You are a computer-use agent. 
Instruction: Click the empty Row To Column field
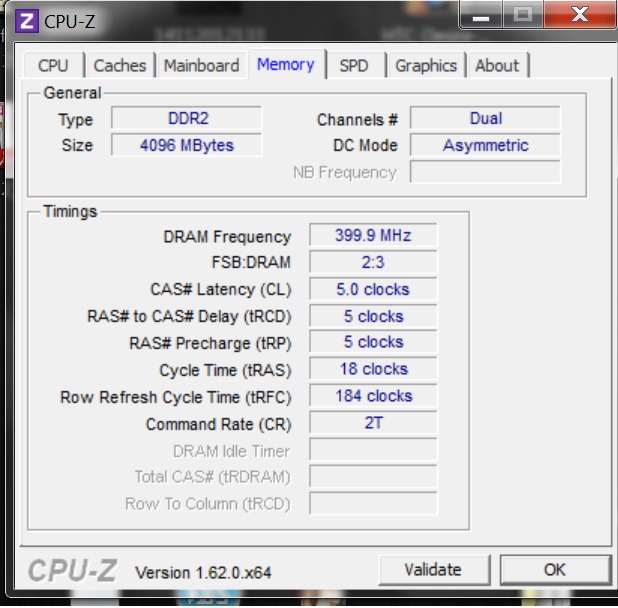373,503
